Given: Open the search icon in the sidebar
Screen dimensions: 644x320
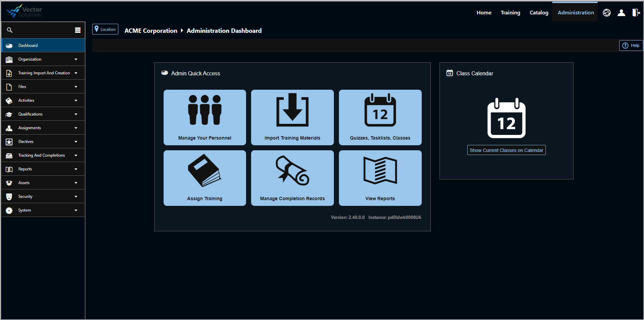Looking at the screenshot, I should coord(9,30).
